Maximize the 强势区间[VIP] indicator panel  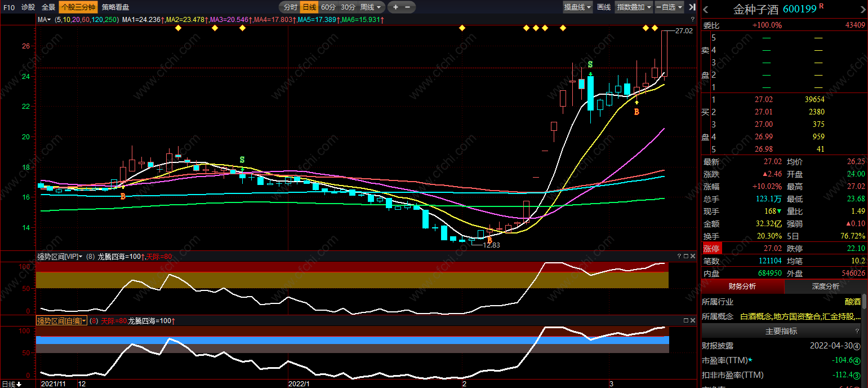(686, 257)
